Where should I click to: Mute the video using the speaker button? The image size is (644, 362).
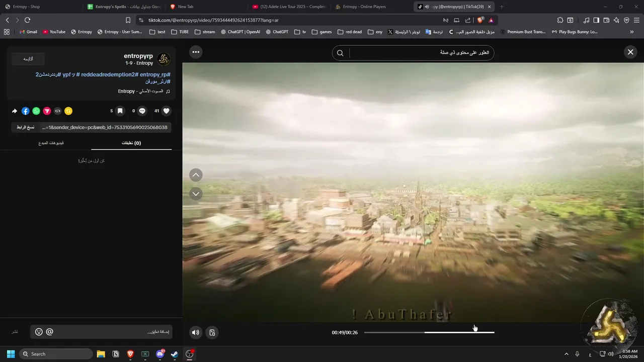(196, 332)
